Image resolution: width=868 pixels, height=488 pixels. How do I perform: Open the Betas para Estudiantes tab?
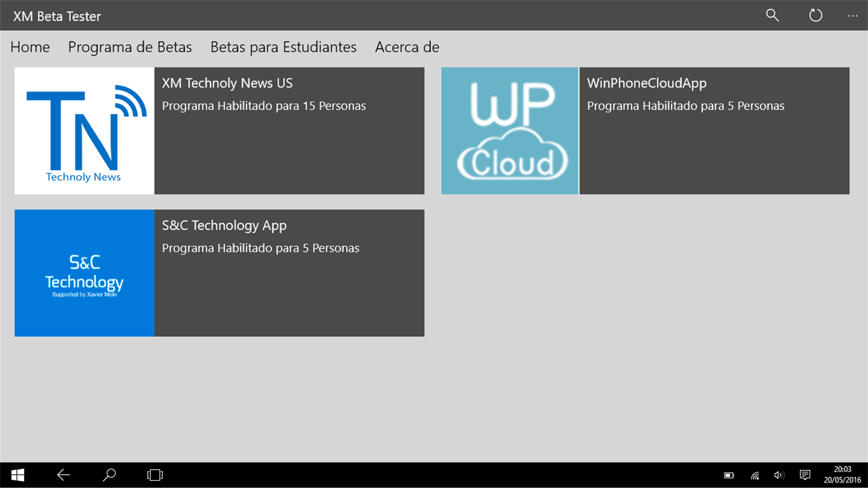(283, 47)
